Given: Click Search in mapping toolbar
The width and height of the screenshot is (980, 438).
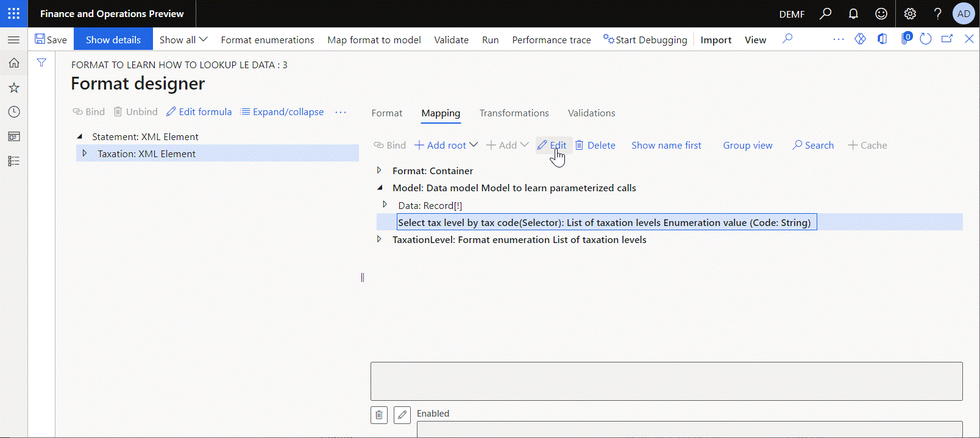Looking at the screenshot, I should 813,145.
